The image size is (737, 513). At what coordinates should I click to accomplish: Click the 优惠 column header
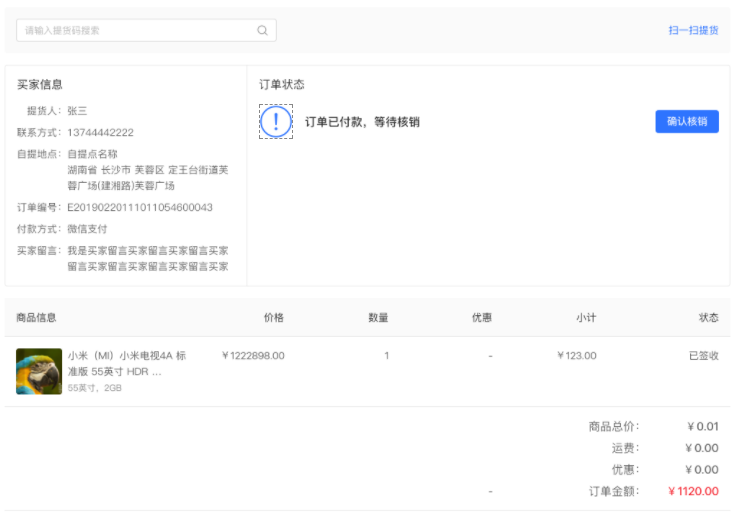click(482, 318)
